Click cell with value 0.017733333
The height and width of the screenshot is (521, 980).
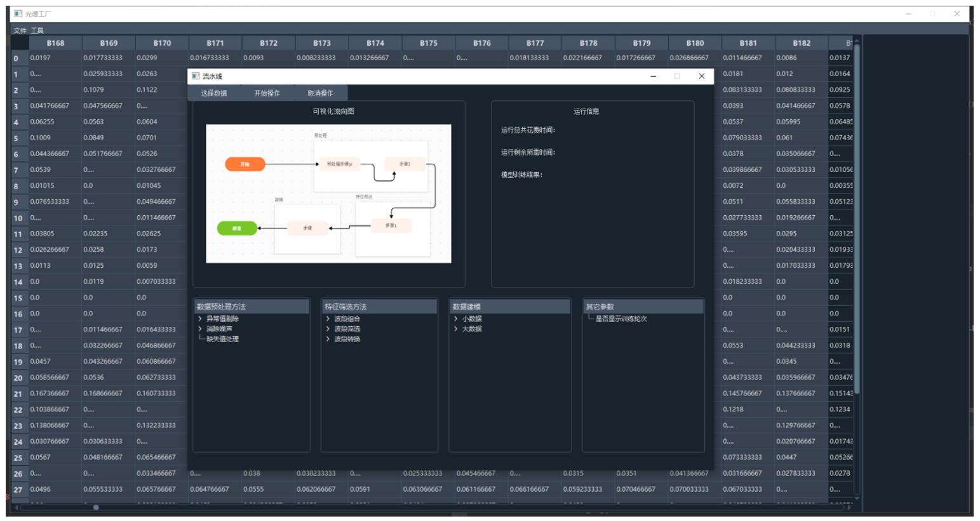tap(109, 58)
